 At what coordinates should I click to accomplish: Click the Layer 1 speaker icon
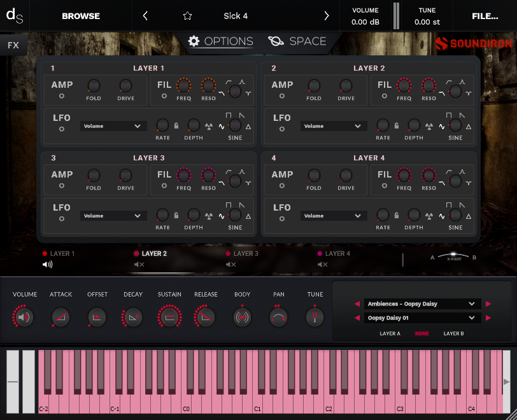click(48, 264)
